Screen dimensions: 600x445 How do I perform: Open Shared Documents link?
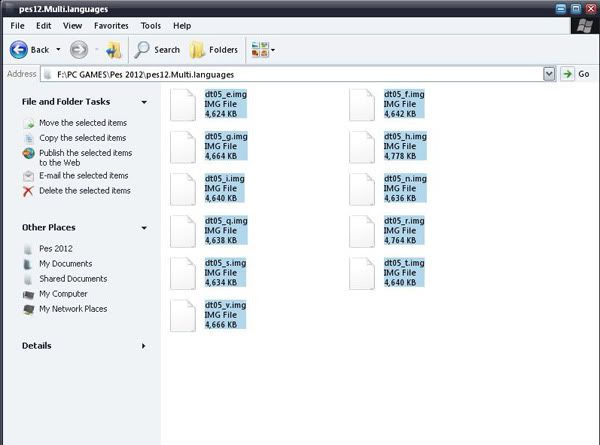(73, 279)
